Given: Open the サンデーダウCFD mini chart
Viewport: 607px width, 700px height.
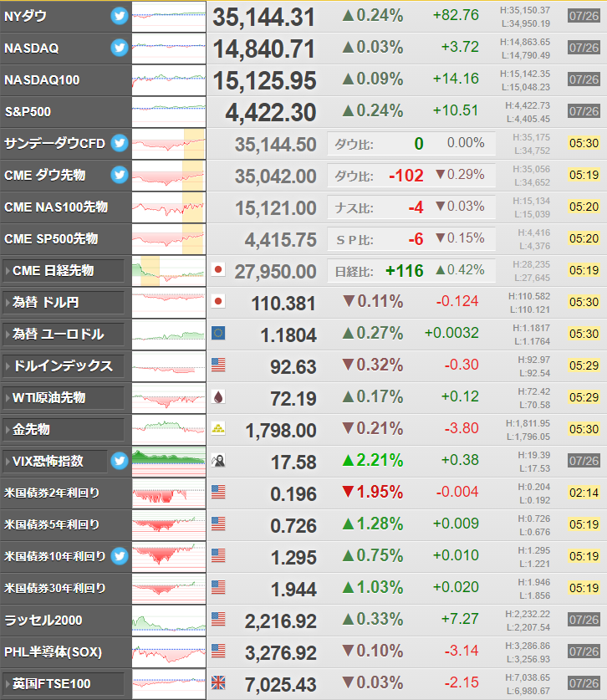Looking at the screenshot, I should click(x=169, y=144).
